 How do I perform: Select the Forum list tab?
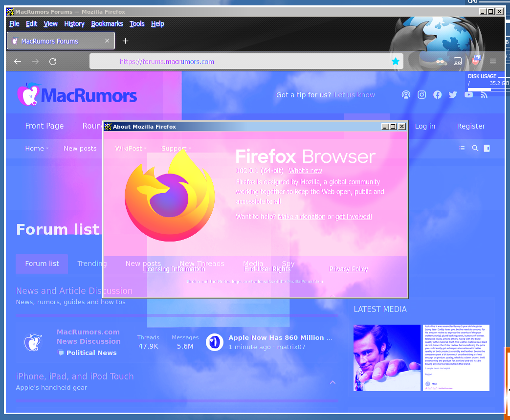[42, 264]
